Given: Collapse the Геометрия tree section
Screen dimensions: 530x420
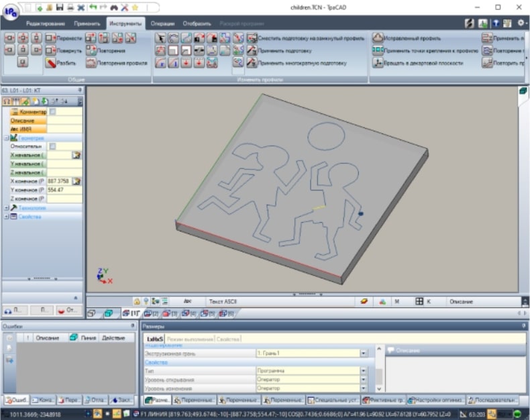Looking at the screenshot, I should 7,138.
